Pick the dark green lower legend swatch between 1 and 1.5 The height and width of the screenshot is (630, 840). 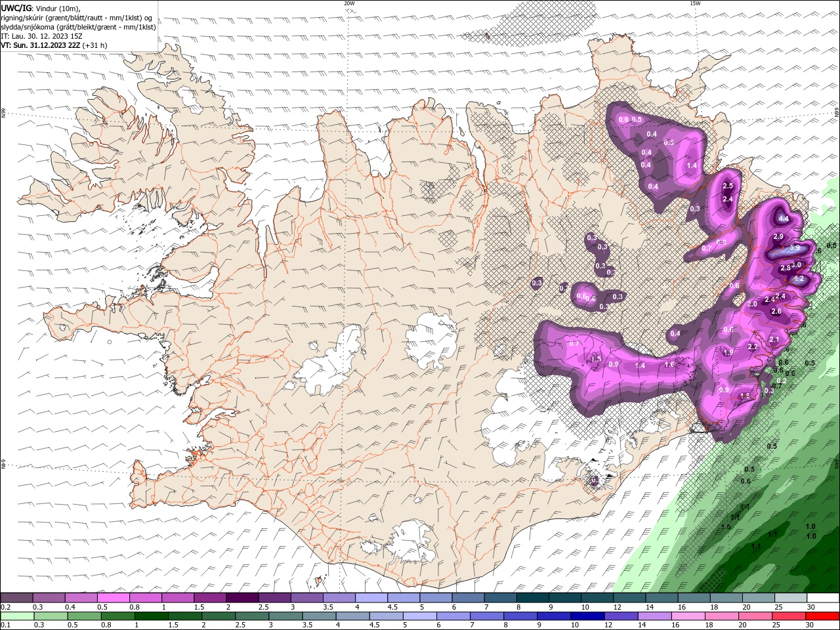152,616
